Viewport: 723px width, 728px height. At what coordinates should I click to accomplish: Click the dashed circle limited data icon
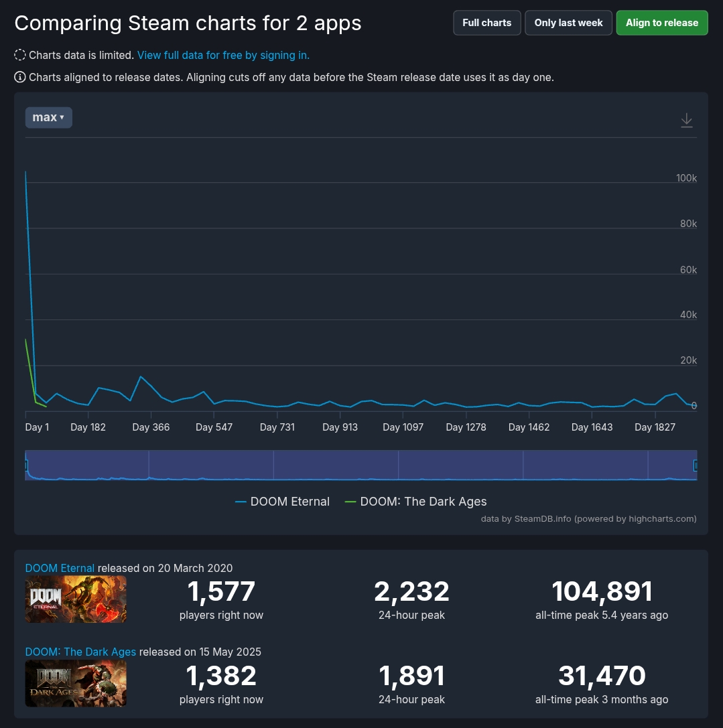pyautogui.click(x=20, y=55)
